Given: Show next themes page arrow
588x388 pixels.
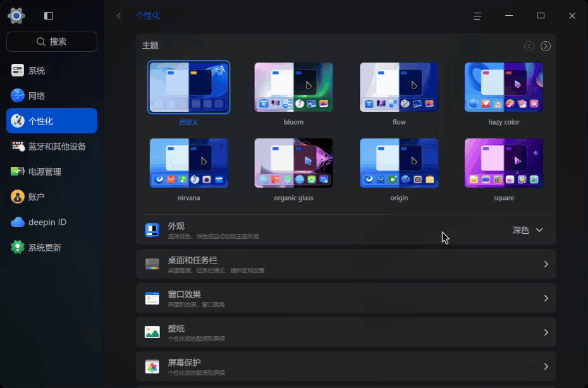Looking at the screenshot, I should point(546,46).
